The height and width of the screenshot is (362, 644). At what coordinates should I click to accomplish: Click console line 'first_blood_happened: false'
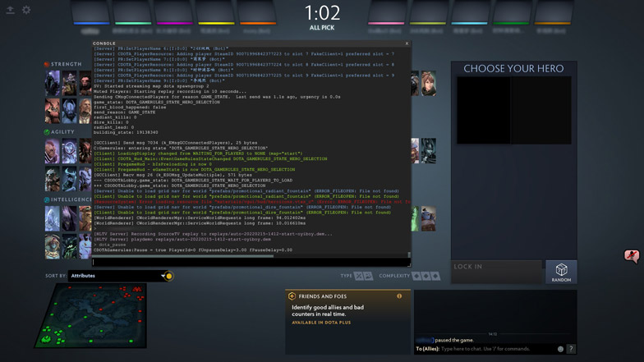click(130, 107)
